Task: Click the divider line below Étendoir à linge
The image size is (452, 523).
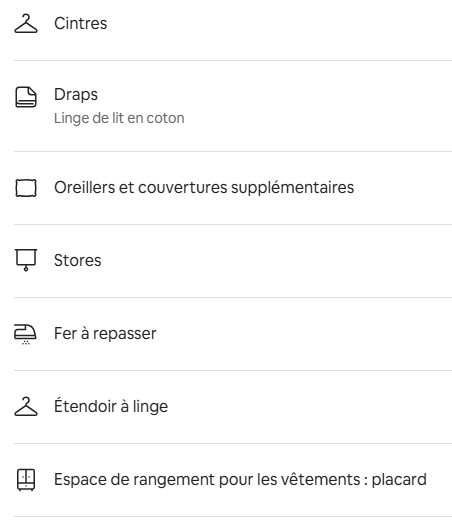Action: [x=233, y=444]
